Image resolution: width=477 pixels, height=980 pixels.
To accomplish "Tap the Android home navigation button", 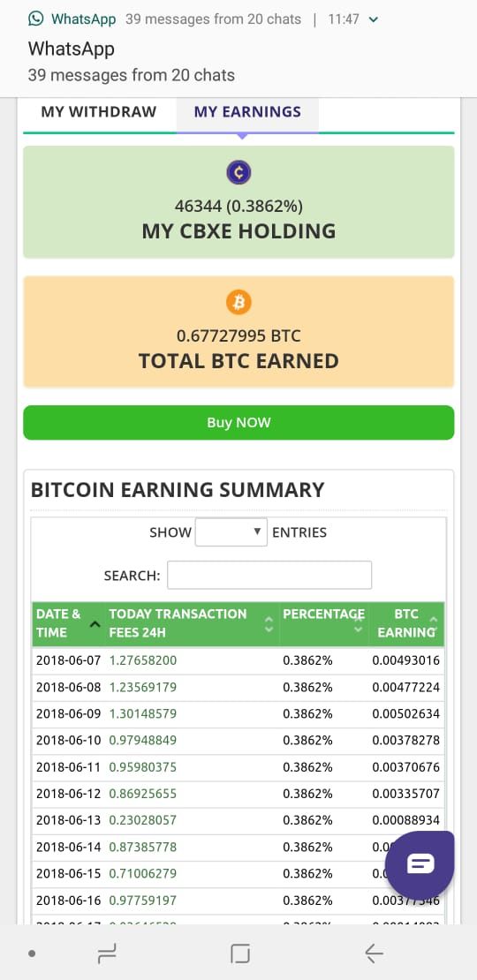I will click(x=107, y=954).
